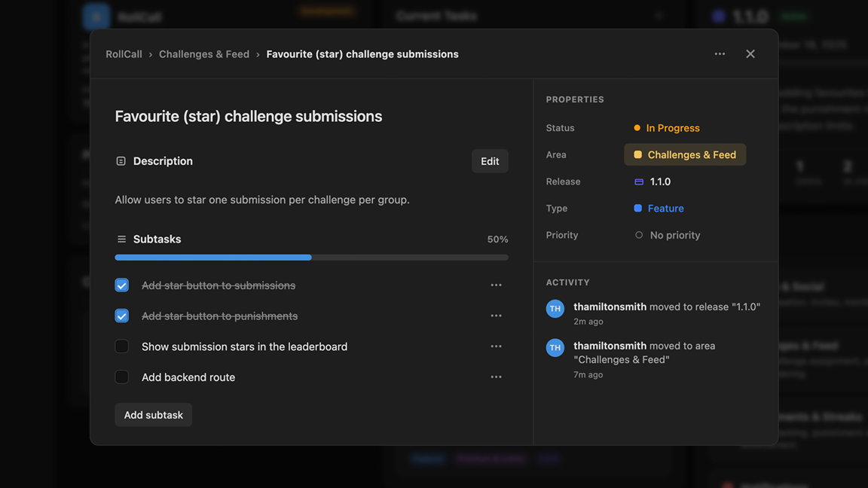Change the 1.1.0 release property
The height and width of the screenshot is (488, 868).
652,181
